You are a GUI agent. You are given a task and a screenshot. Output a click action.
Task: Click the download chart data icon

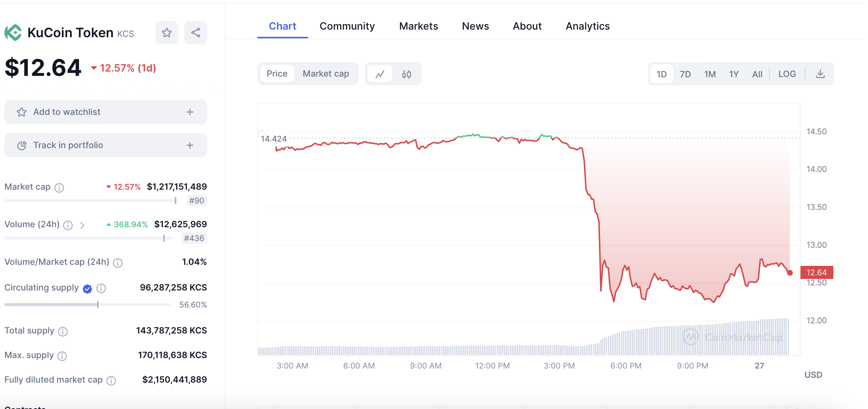point(820,74)
